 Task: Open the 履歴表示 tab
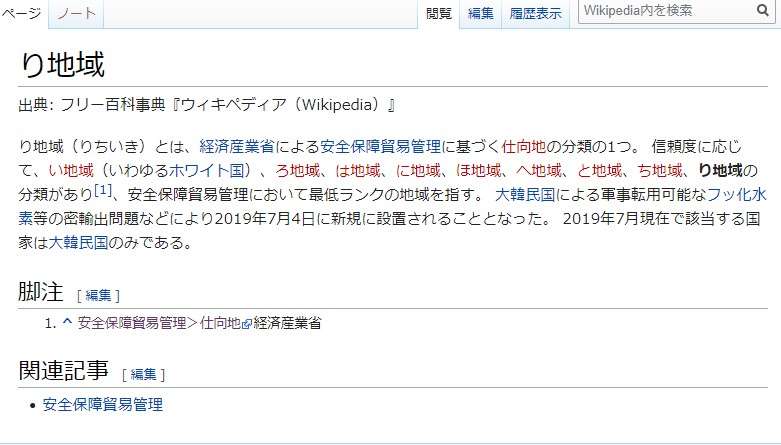point(535,13)
